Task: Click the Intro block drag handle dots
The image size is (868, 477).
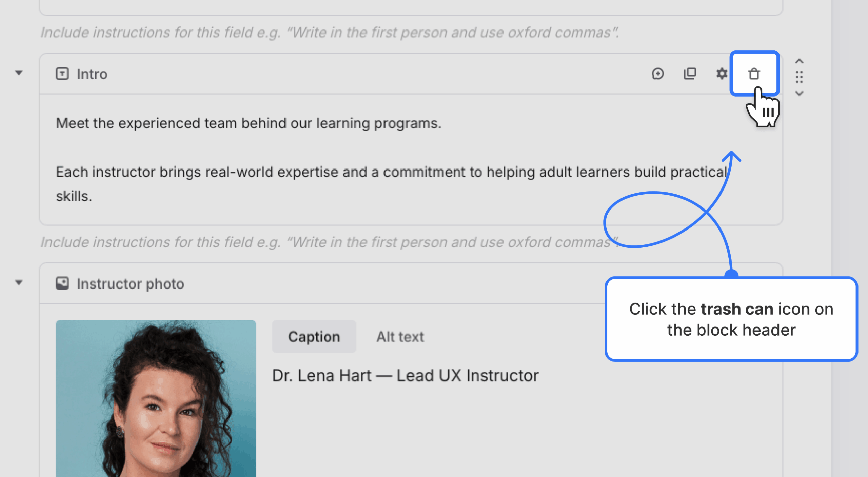Action: tap(799, 77)
